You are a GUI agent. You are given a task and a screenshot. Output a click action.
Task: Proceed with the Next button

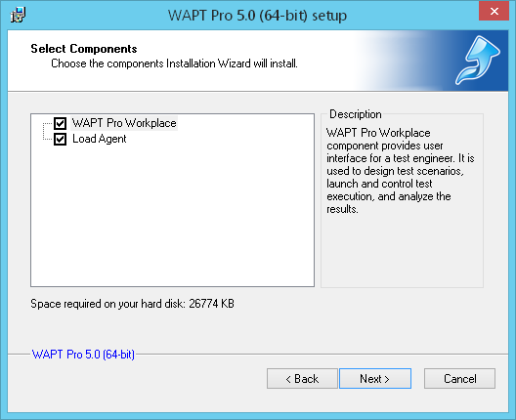click(x=375, y=379)
